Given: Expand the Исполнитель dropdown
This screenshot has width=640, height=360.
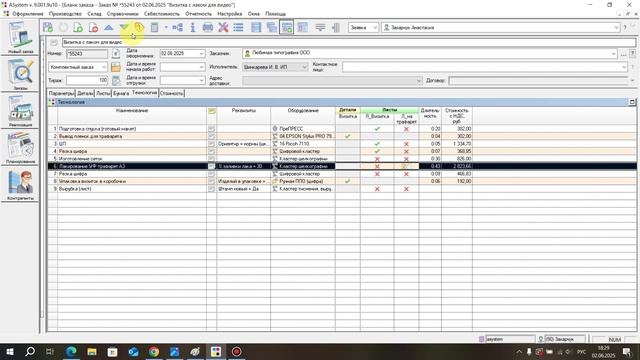Looking at the screenshot, I should tap(304, 67).
